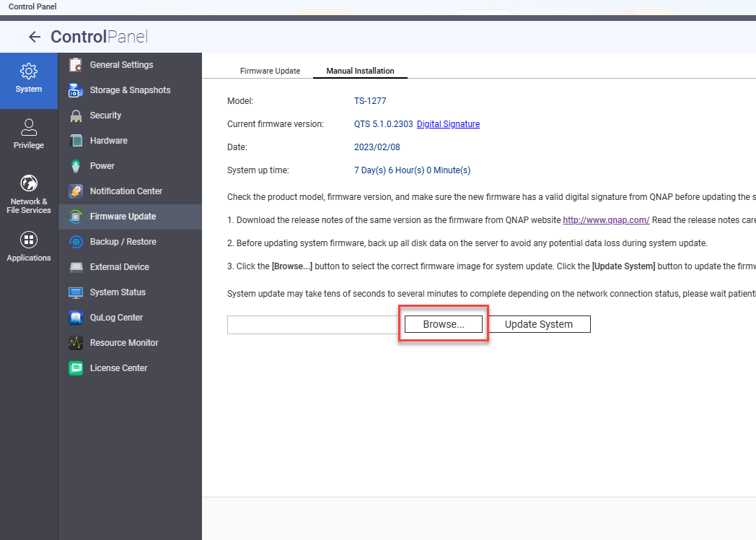Open Network & File Services globe icon

tap(28, 183)
